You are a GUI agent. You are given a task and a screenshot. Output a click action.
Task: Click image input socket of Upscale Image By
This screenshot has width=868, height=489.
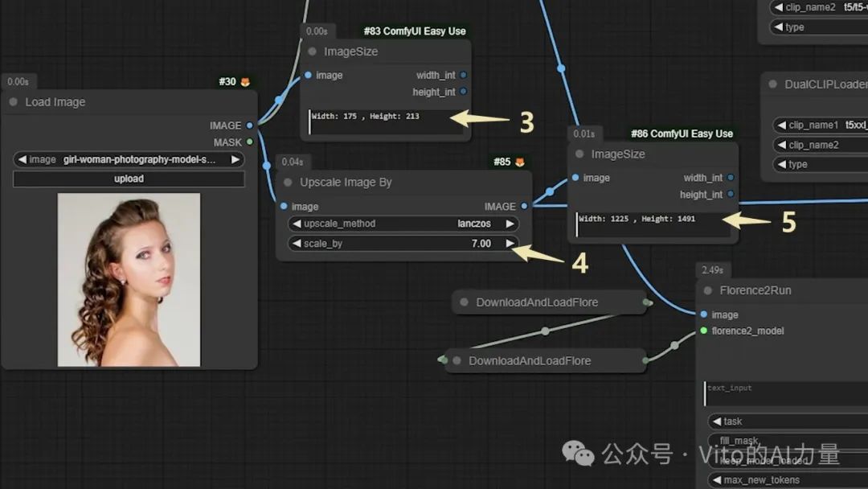click(x=284, y=206)
